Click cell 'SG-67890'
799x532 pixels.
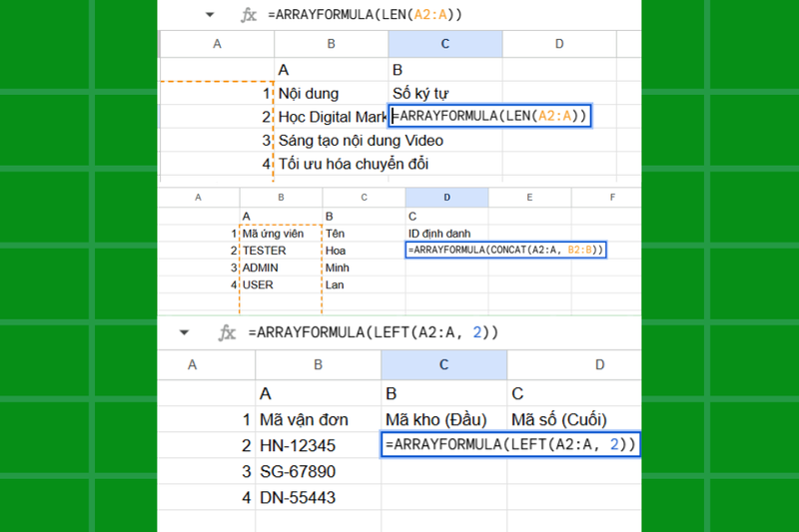(318, 471)
